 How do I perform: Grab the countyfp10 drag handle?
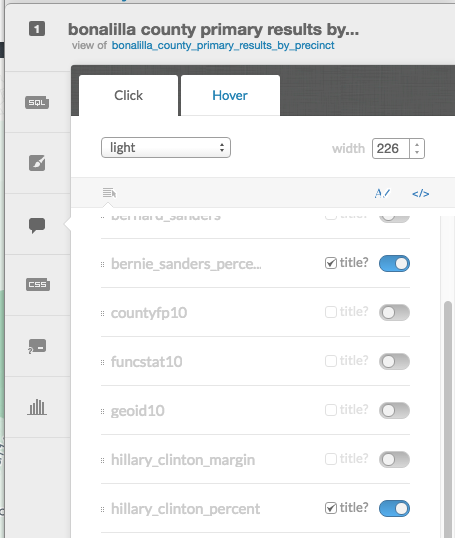tap(102, 314)
